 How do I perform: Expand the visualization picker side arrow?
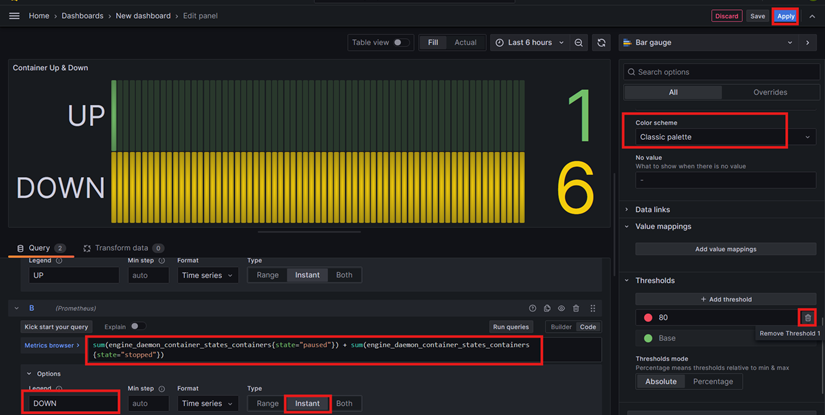pos(808,43)
